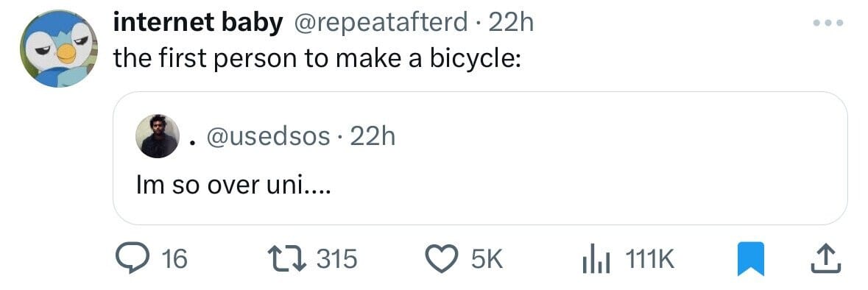Open the quoted user's avatar photo

click(158, 137)
